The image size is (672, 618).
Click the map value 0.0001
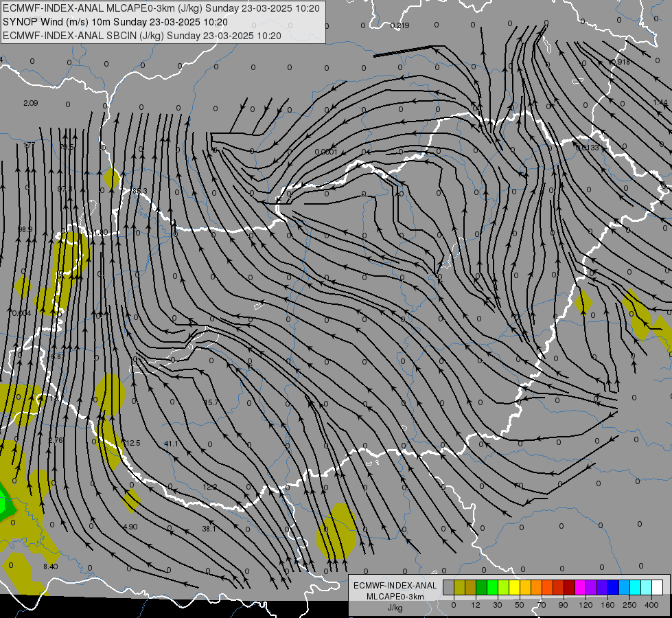326,152
